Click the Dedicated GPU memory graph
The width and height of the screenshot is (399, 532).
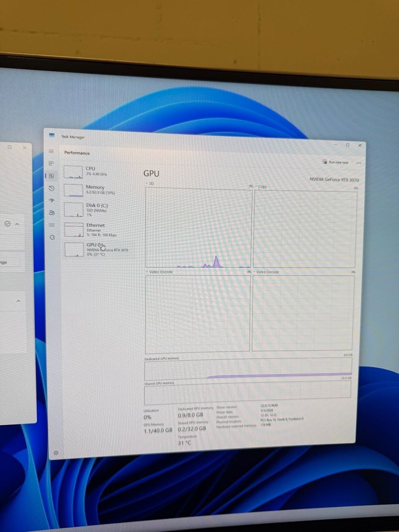[248, 370]
